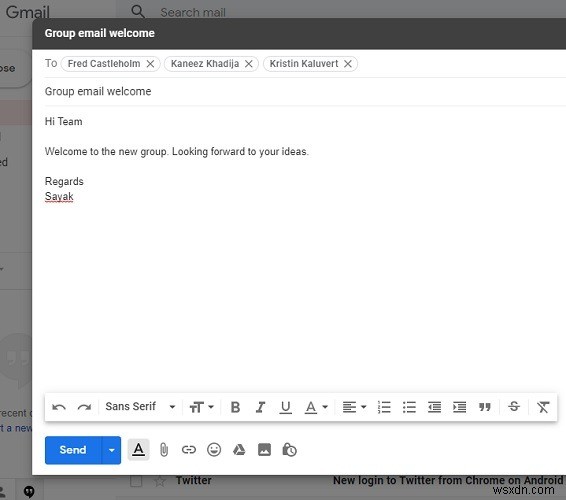Open the text size dropdown

[201, 407]
